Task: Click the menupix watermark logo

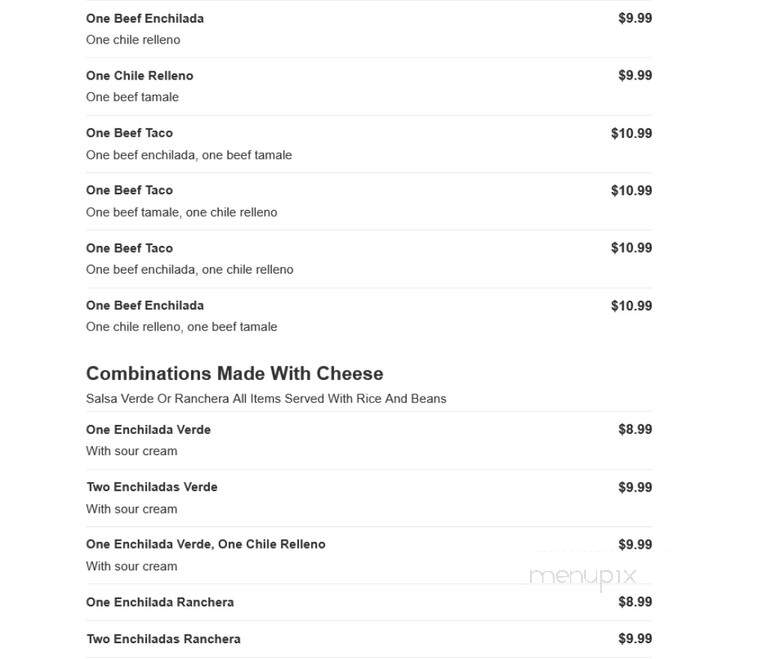Action: (x=583, y=577)
